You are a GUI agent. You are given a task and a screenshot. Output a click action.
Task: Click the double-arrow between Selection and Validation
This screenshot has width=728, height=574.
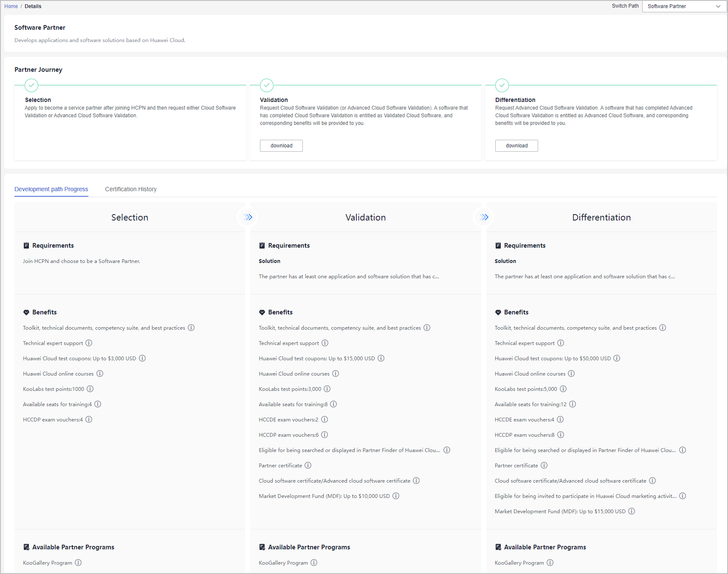(x=248, y=218)
